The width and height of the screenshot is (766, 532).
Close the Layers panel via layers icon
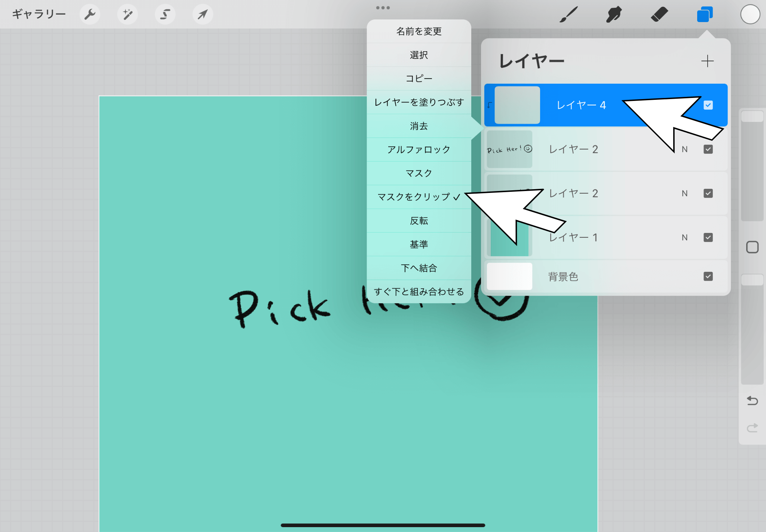click(705, 15)
